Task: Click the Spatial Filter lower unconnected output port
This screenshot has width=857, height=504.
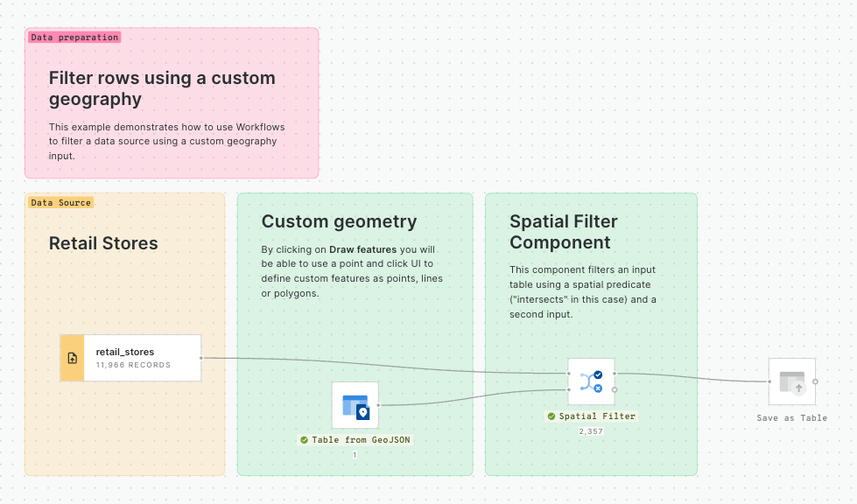Action: [x=615, y=390]
